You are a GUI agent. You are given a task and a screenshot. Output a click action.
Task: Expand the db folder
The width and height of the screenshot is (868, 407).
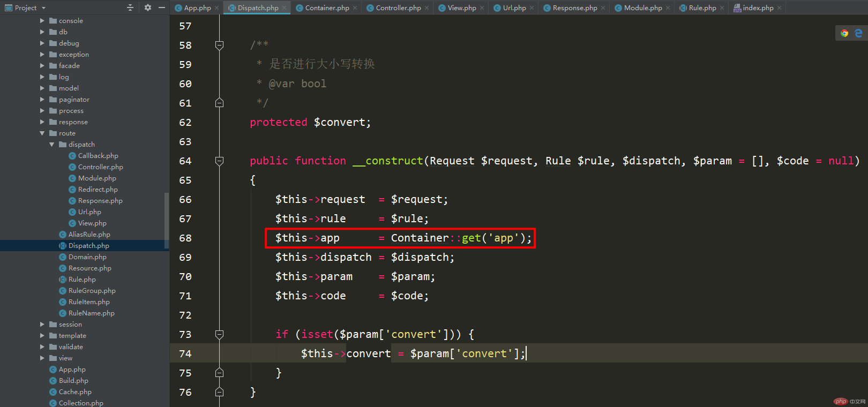click(42, 32)
